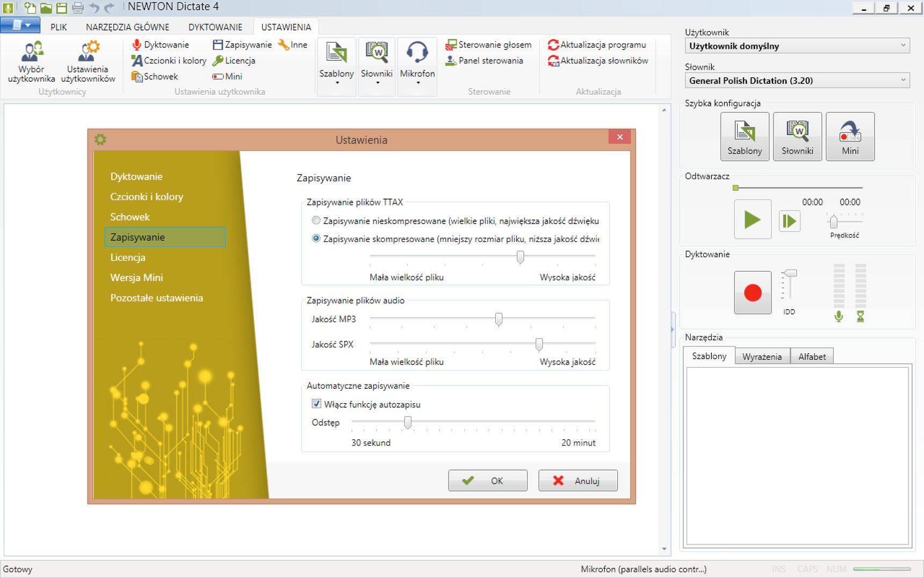Open Licencja ribbon item
The height and width of the screenshot is (578, 924).
pyautogui.click(x=234, y=61)
